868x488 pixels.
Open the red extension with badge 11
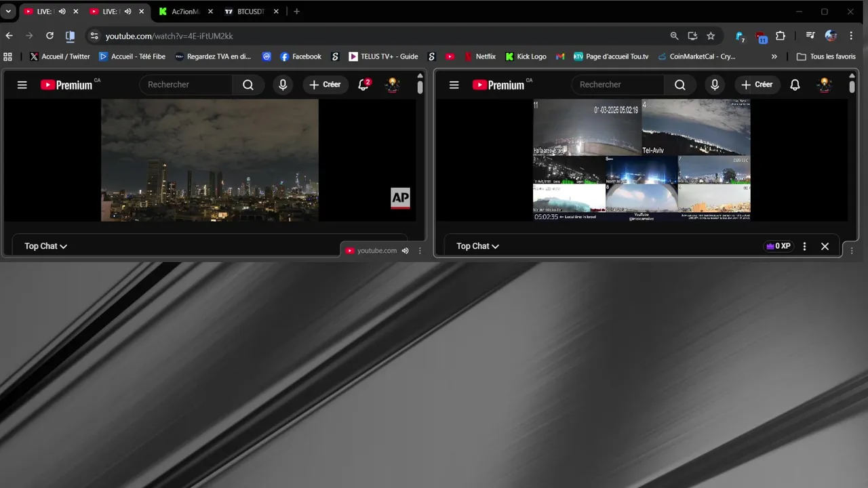pos(761,37)
